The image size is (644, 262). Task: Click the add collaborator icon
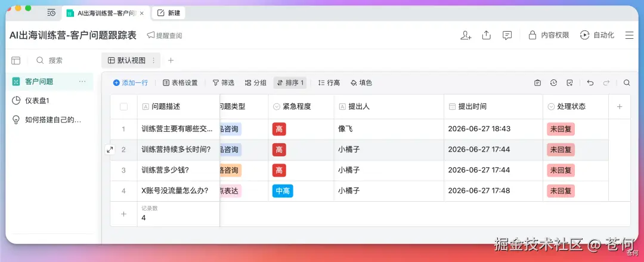pyautogui.click(x=466, y=35)
